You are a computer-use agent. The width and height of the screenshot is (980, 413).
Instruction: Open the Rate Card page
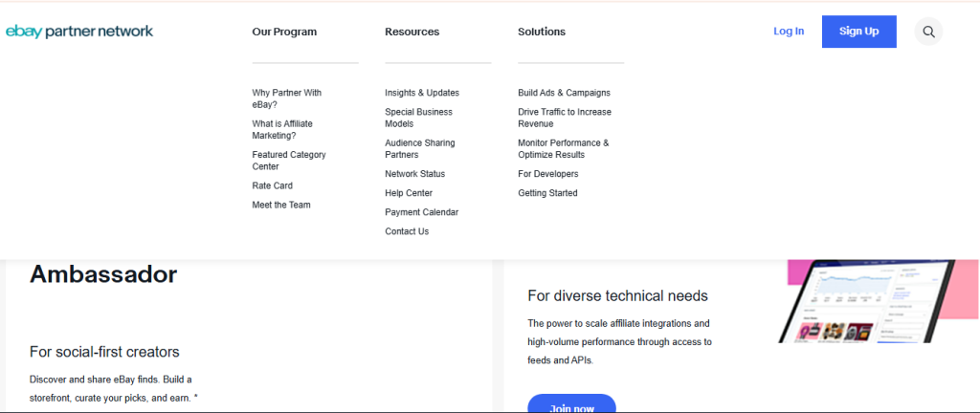pyautogui.click(x=272, y=185)
